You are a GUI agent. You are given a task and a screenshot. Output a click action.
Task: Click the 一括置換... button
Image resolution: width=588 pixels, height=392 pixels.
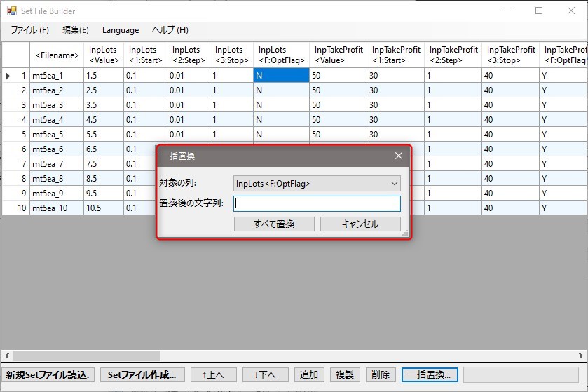click(x=430, y=374)
